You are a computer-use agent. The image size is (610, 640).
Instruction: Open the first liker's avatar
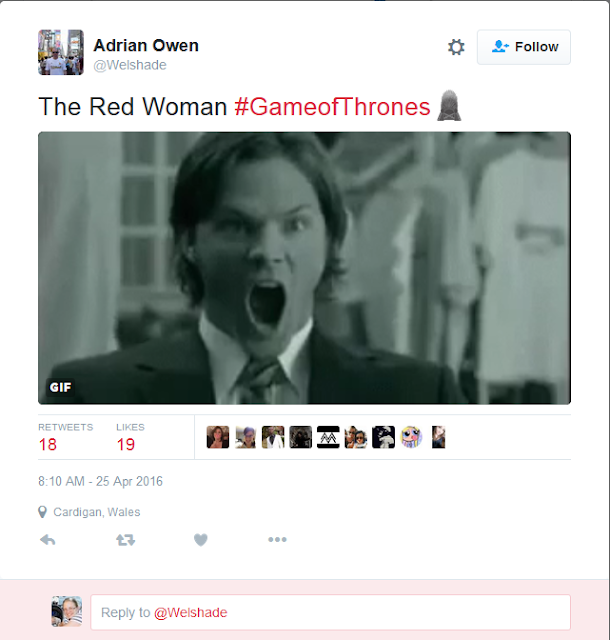coord(218,437)
